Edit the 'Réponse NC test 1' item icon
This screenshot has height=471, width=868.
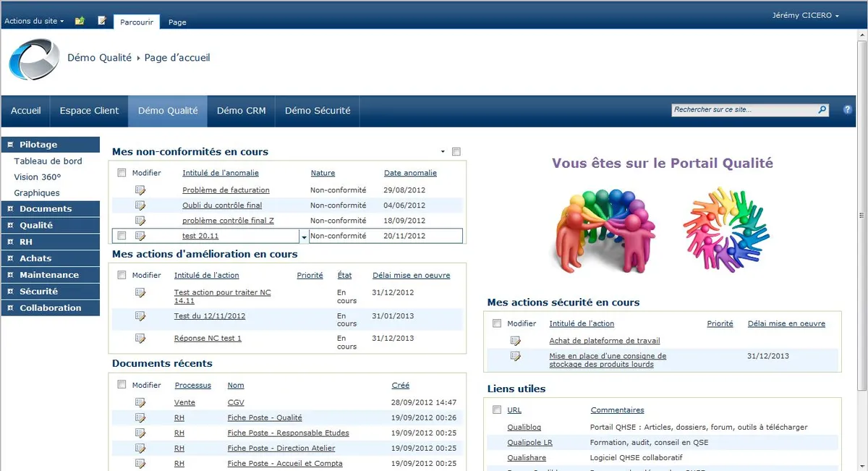coord(140,339)
